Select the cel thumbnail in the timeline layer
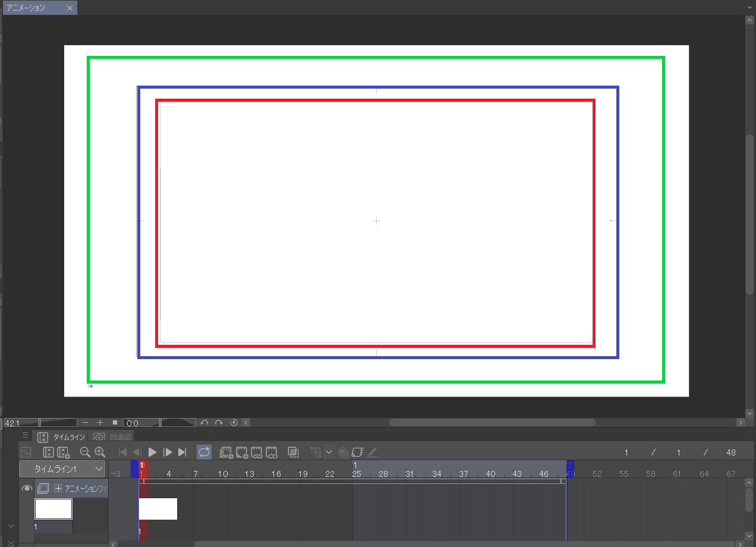756x547 pixels. (53, 509)
